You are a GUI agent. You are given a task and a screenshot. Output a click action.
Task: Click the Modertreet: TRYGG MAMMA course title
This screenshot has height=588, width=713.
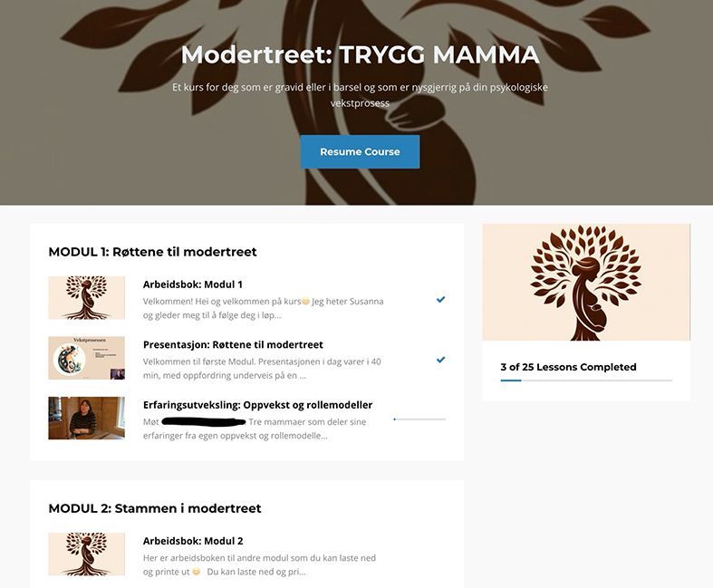[360, 54]
